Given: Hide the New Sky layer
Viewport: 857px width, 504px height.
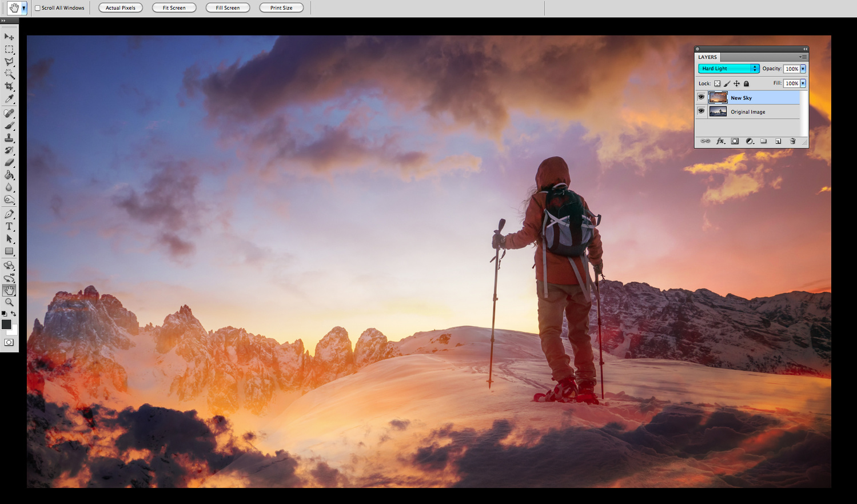Looking at the screenshot, I should tap(701, 97).
